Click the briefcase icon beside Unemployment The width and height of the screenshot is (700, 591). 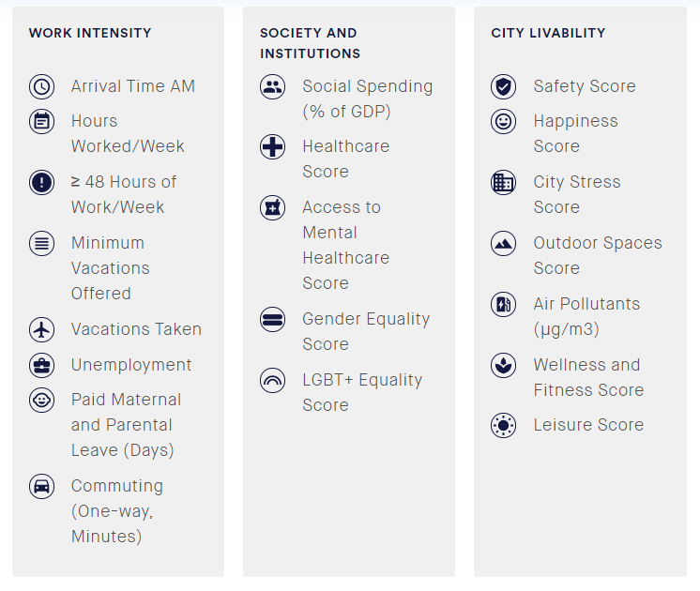[42, 365]
